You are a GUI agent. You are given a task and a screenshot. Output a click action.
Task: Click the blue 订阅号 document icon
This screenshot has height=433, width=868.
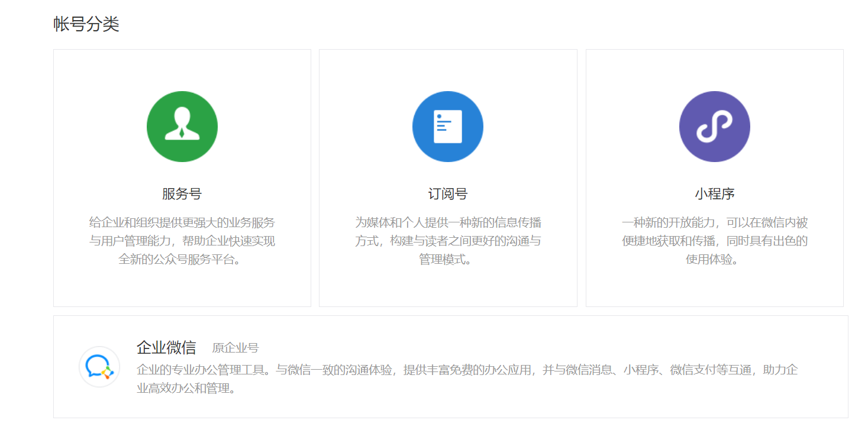point(448,127)
